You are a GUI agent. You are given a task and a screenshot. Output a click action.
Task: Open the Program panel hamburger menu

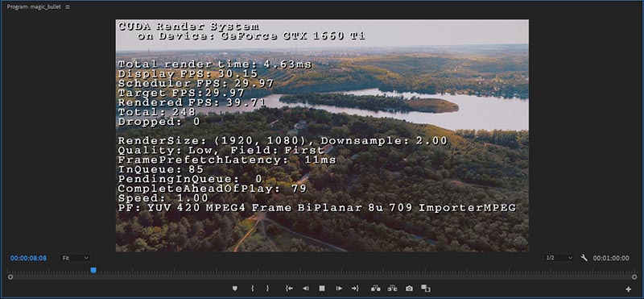[68, 7]
